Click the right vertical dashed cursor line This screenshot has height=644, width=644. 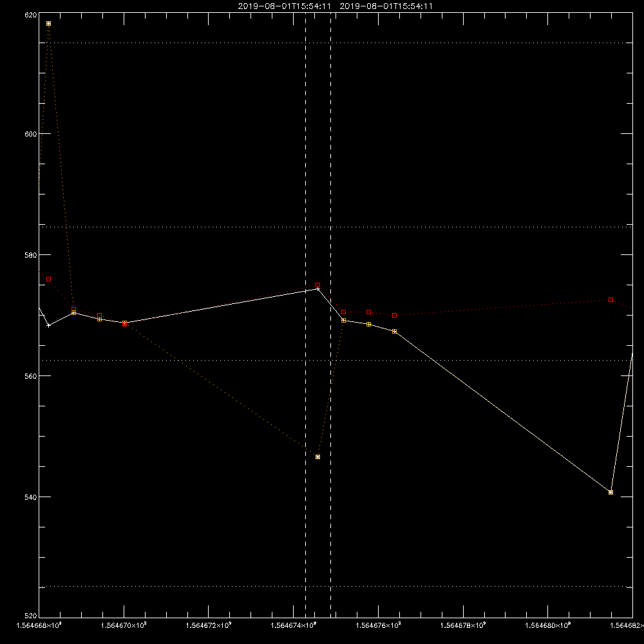click(330, 314)
